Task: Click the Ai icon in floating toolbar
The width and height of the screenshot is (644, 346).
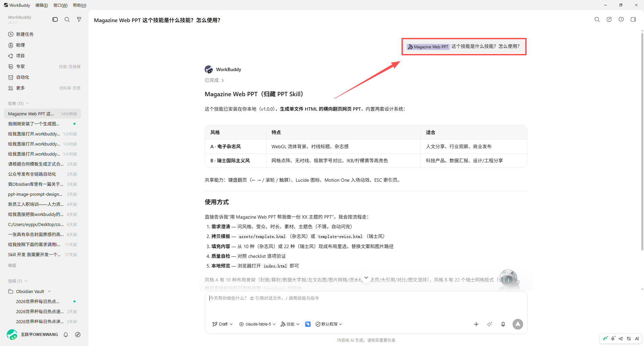Action: click(x=637, y=339)
